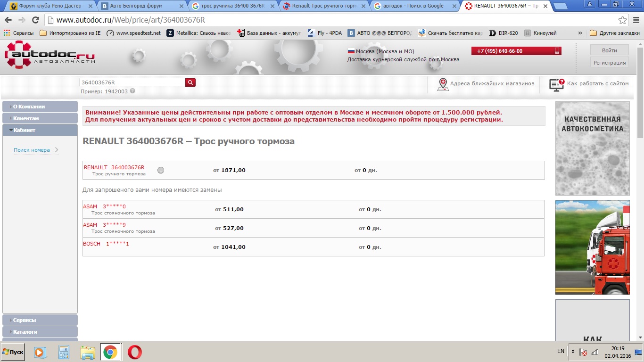Click the Войти button
The height and width of the screenshot is (362, 644).
[610, 50]
